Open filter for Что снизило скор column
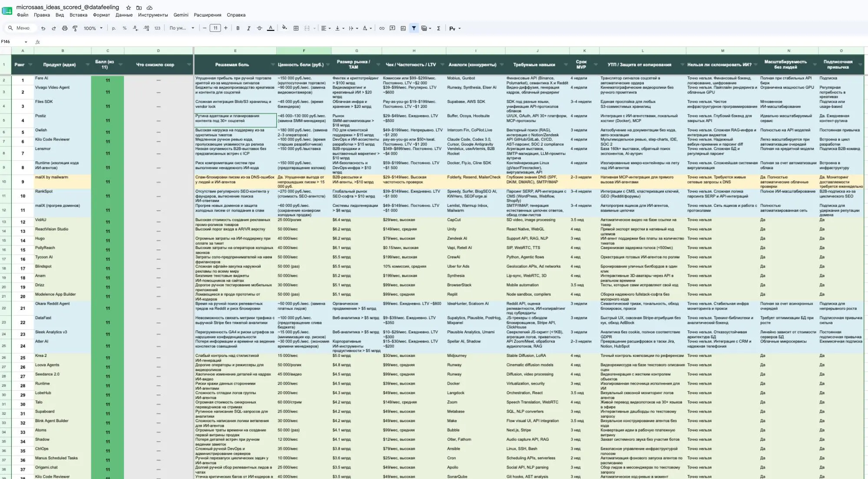This screenshot has width=868, height=479. click(189, 65)
